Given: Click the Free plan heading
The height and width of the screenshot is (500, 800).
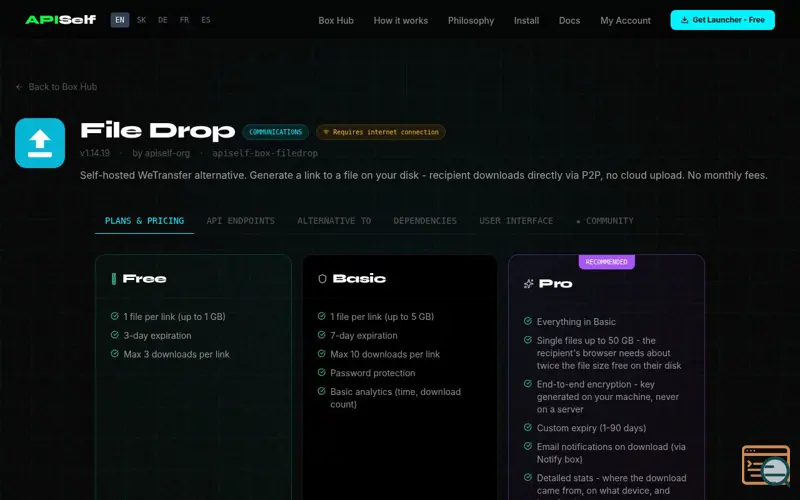Looking at the screenshot, I should point(144,279).
